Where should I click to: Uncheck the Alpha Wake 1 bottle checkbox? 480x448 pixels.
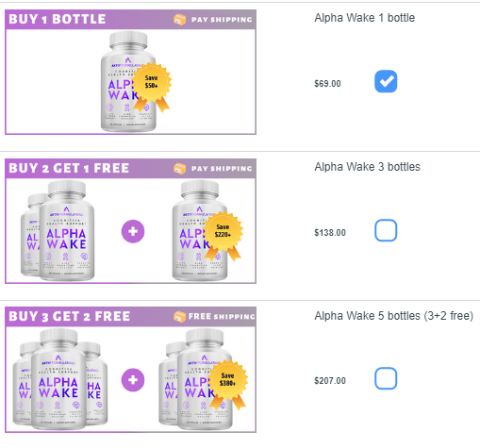pyautogui.click(x=386, y=81)
